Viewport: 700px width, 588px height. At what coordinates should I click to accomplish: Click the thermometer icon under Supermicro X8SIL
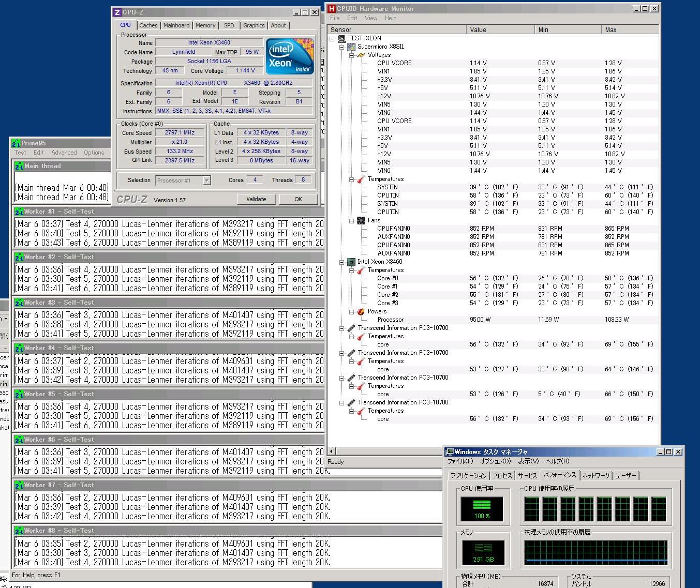(361, 179)
